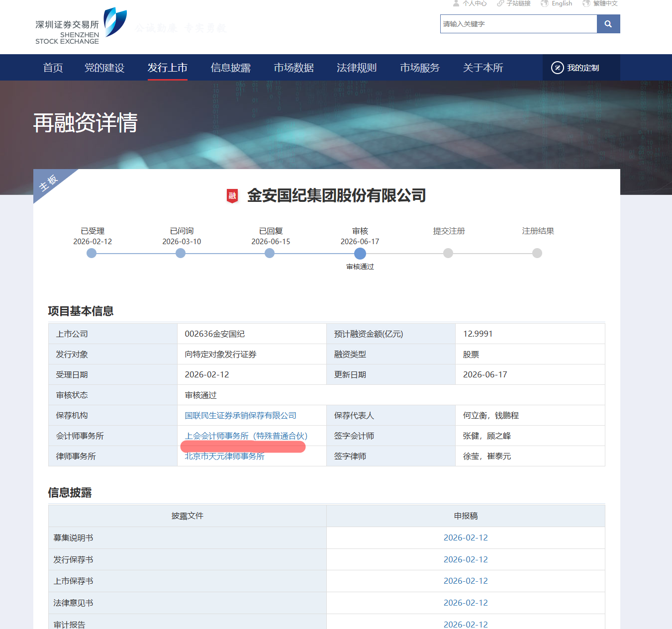The width and height of the screenshot is (672, 629).
Task: Select the 审核 timeline node
Action: click(x=360, y=254)
